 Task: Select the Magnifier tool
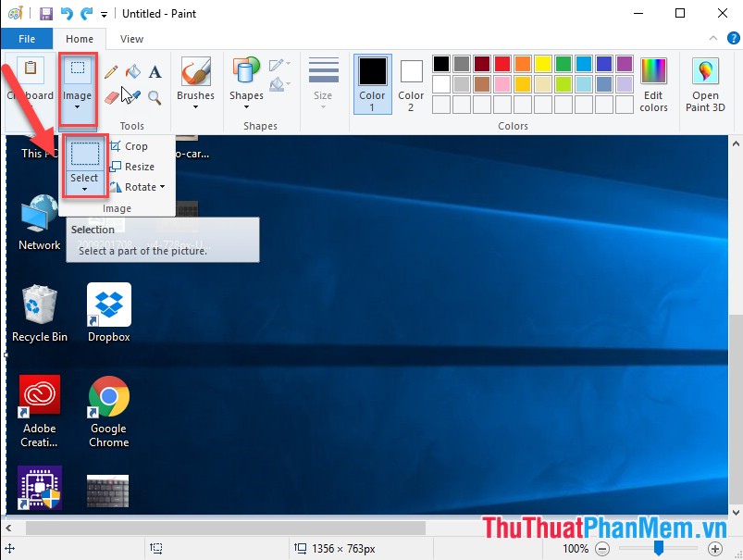point(154,98)
